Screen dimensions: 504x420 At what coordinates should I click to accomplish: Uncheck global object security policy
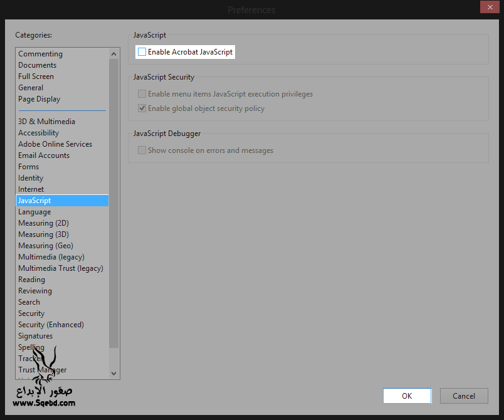pyautogui.click(x=142, y=108)
